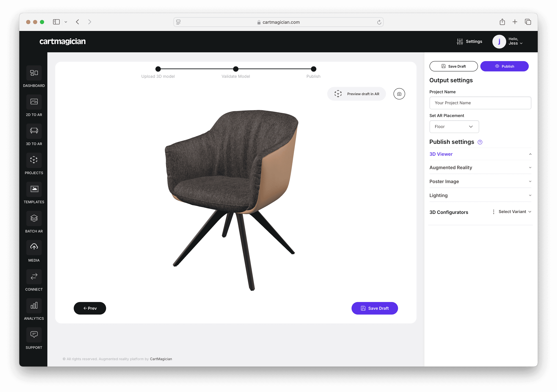The height and width of the screenshot is (392, 557).
Task: Click the Validate Model step marker
Action: point(236,69)
